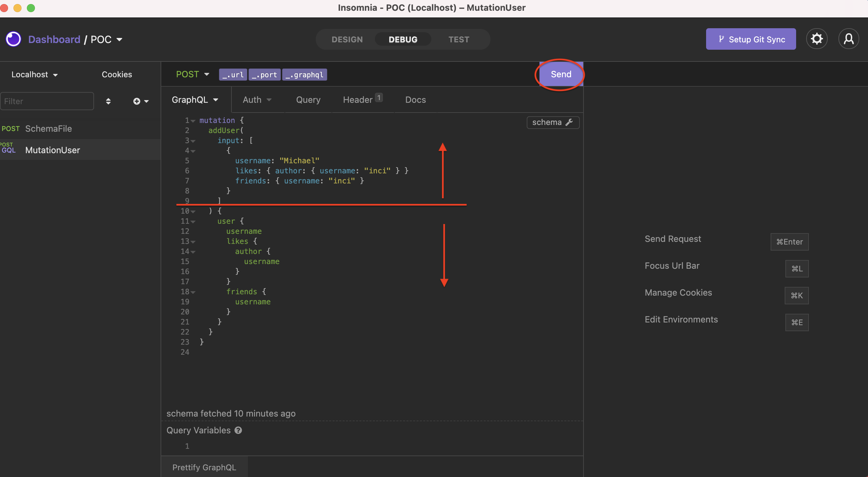Click Prettify GraphQL

[x=204, y=467]
